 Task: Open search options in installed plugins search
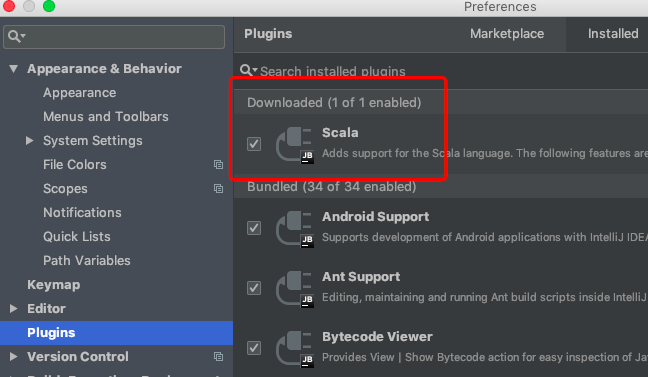[249, 71]
